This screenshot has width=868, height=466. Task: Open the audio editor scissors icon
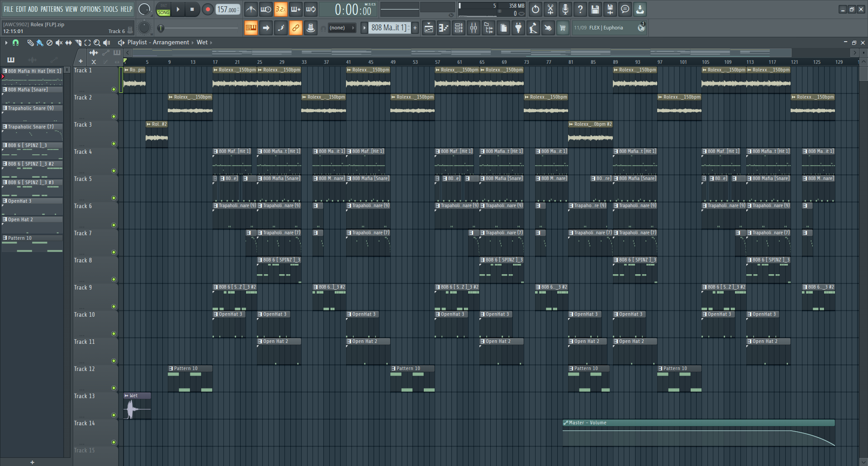click(x=550, y=9)
